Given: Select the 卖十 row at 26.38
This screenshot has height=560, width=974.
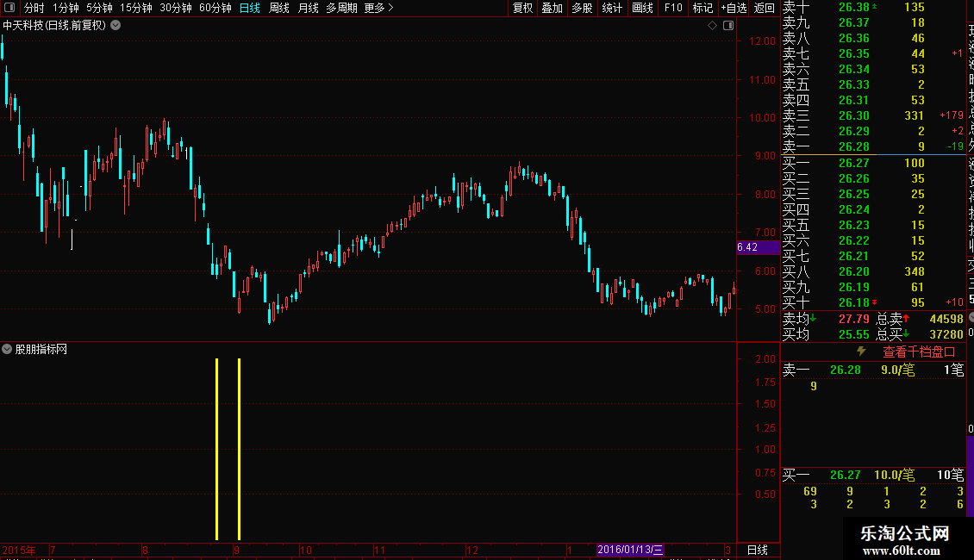Looking at the screenshot, I should (873, 8).
